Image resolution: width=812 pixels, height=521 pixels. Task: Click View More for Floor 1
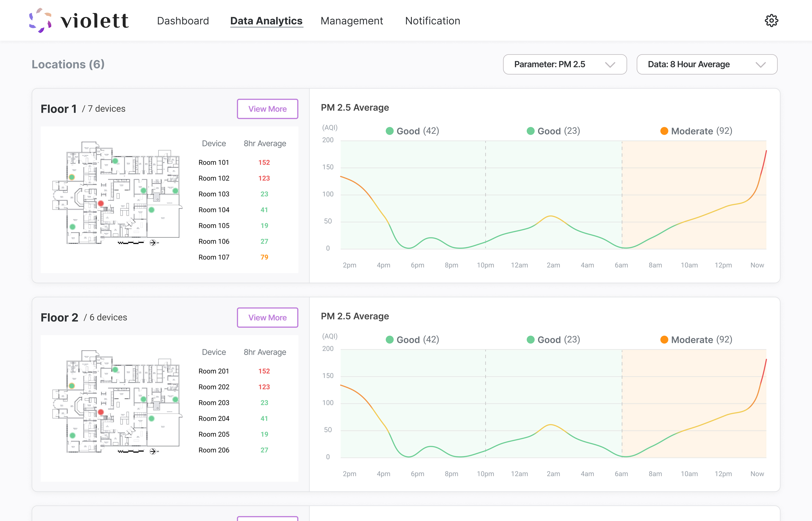tap(267, 109)
